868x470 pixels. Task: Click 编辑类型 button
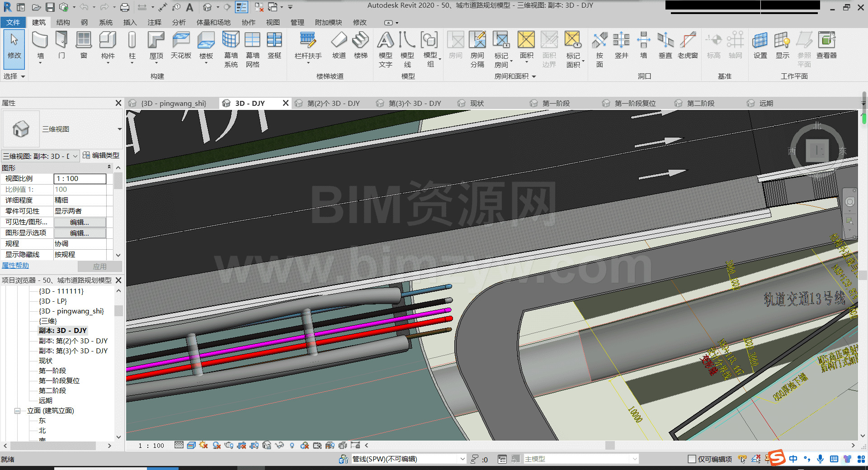pos(101,156)
